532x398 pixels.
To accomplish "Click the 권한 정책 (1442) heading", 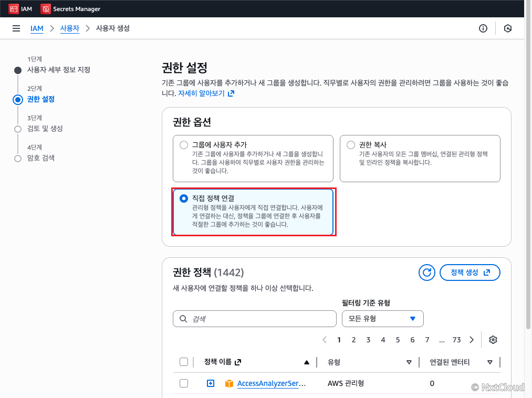I will tap(208, 273).
